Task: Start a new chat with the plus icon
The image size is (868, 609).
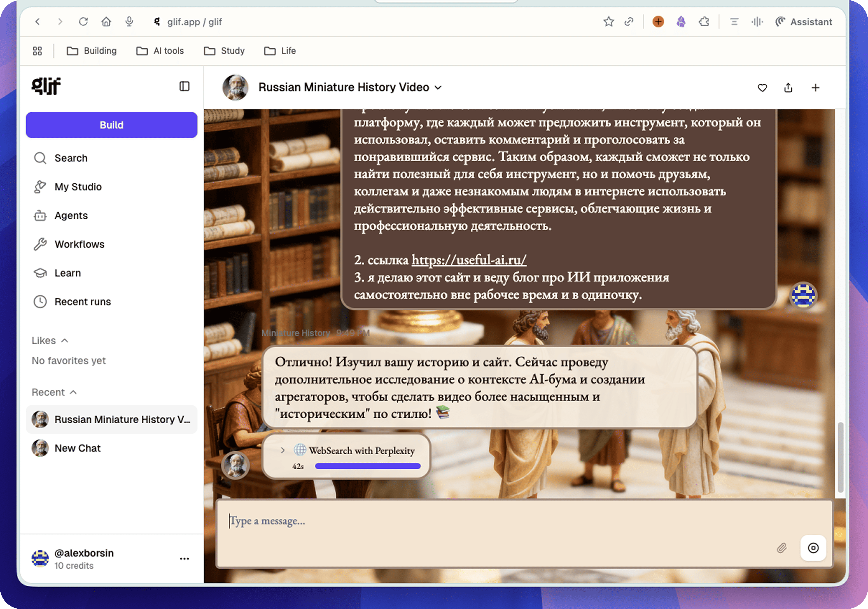Action: coord(815,87)
